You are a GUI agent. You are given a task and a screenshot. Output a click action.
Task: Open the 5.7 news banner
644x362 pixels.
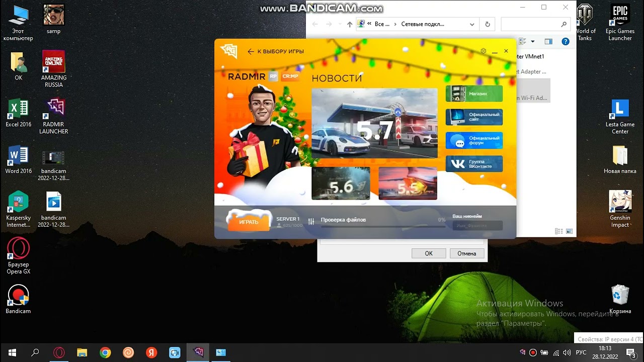[x=374, y=124]
